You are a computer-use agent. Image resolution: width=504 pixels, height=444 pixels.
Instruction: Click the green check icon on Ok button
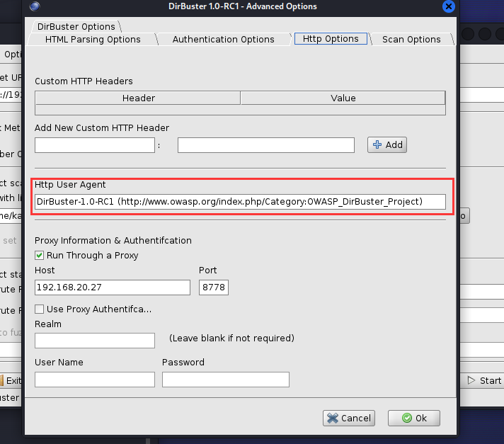point(407,418)
